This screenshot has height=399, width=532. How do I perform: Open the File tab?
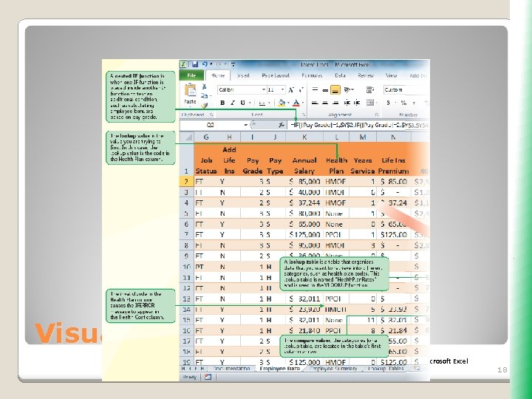coord(191,75)
